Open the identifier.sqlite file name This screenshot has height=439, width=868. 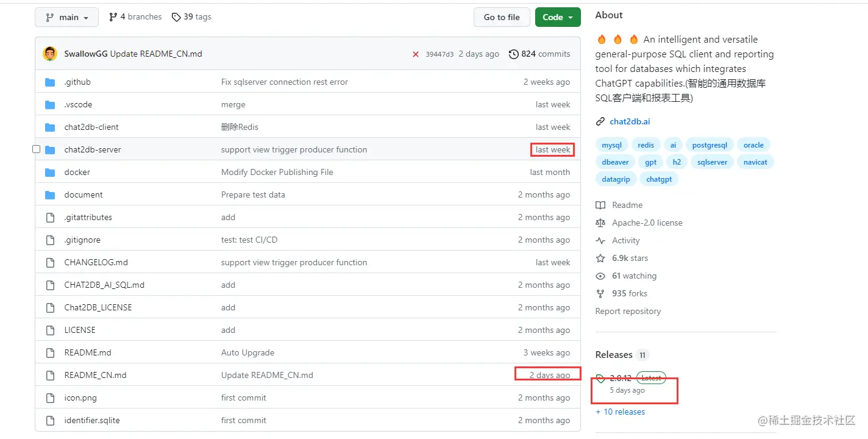92,420
